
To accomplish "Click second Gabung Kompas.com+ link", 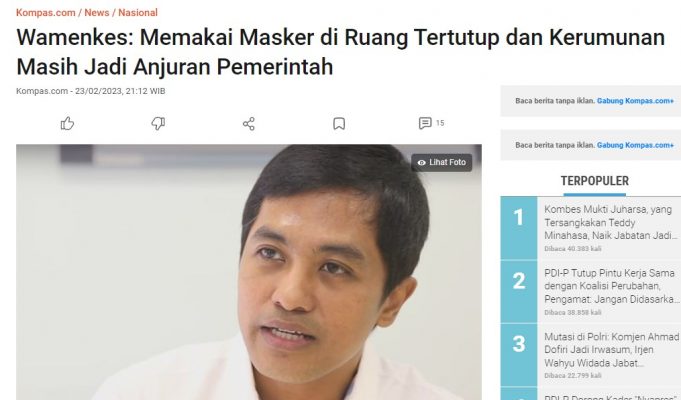I will (635, 145).
